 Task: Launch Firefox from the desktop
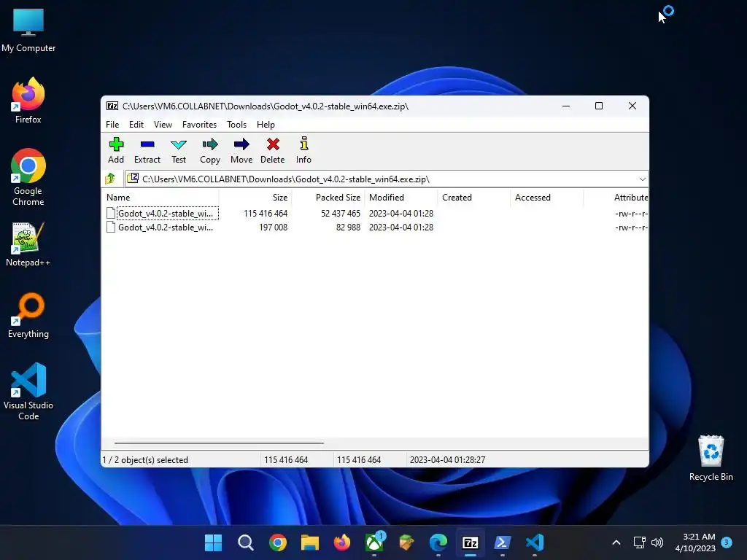[28, 101]
